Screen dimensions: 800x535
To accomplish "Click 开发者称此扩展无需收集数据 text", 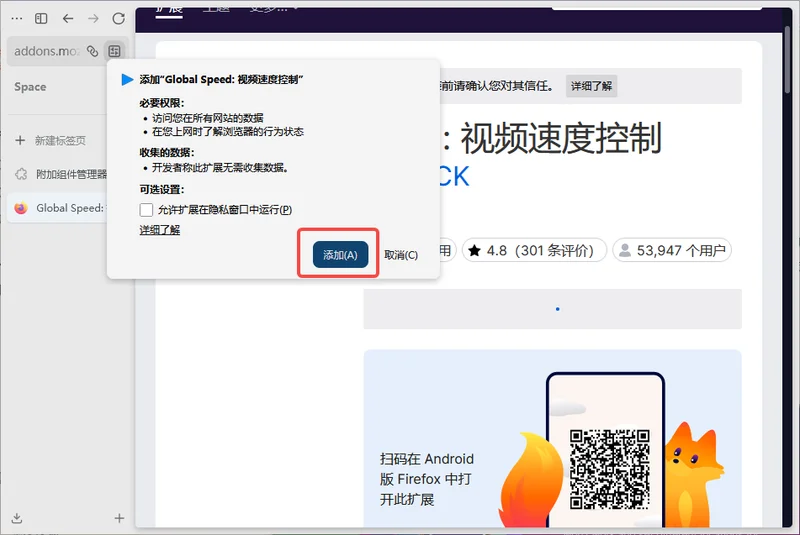I will 220,168.
